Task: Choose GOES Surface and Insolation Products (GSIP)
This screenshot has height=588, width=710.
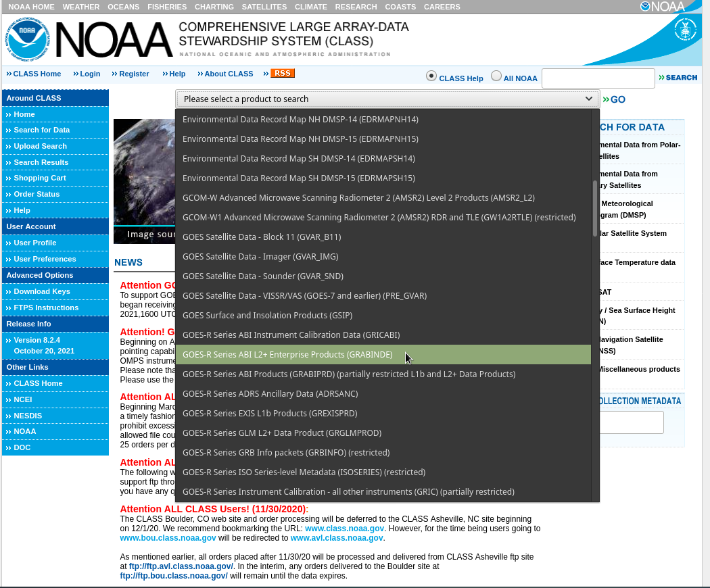Action: [383, 316]
